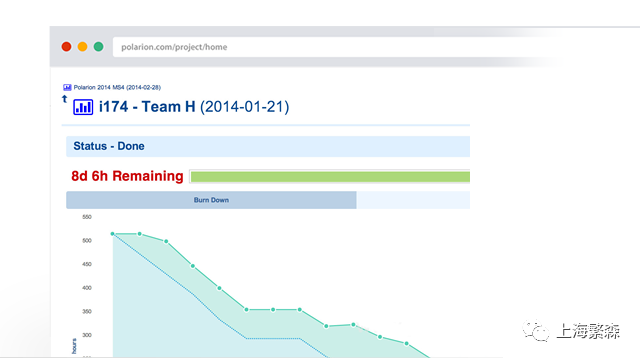This screenshot has height=360, width=640.
Task: Click the 450 y-axis label
Action: click(x=87, y=264)
